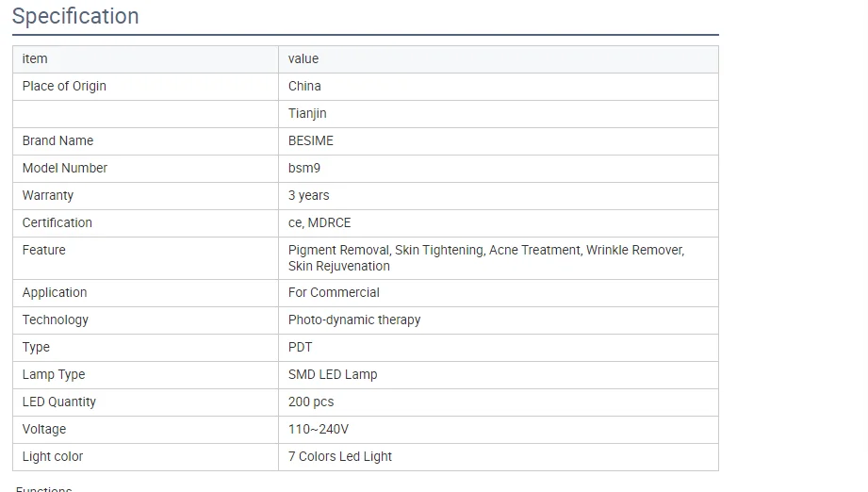The image size is (868, 492).
Task: Click the China value cell
Action: (304, 86)
